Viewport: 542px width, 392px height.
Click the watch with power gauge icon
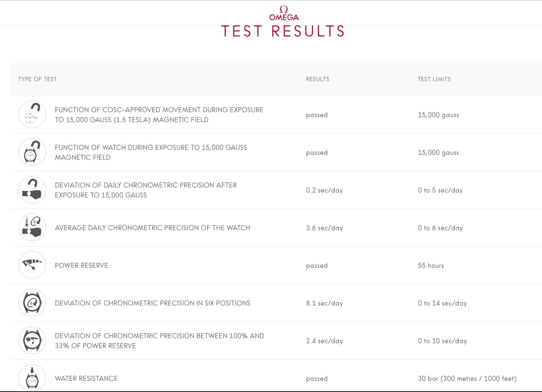pos(32,340)
